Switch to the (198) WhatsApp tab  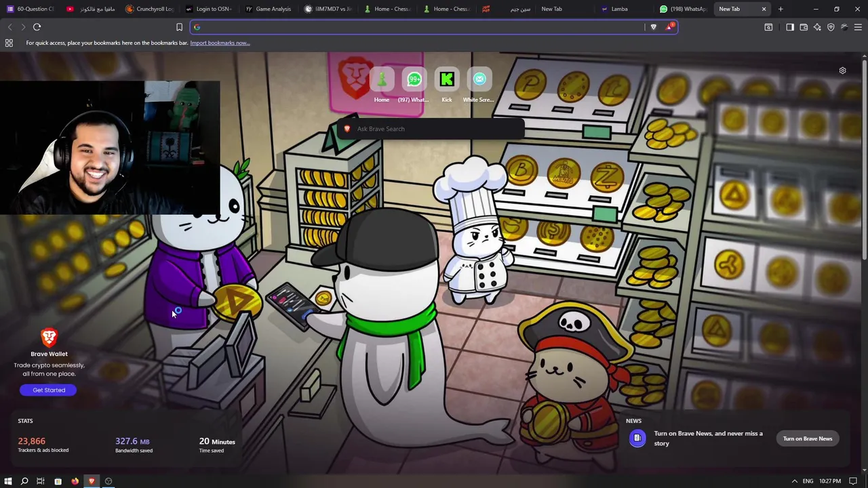tap(684, 9)
